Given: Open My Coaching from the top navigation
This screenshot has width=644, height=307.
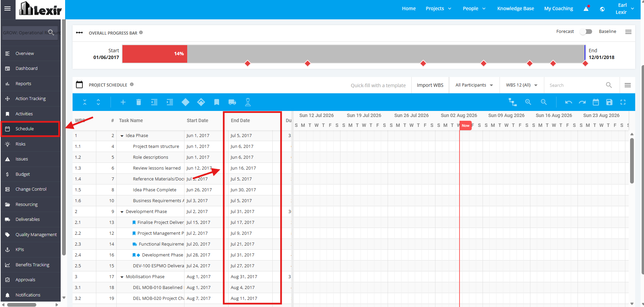Looking at the screenshot, I should (x=559, y=8).
